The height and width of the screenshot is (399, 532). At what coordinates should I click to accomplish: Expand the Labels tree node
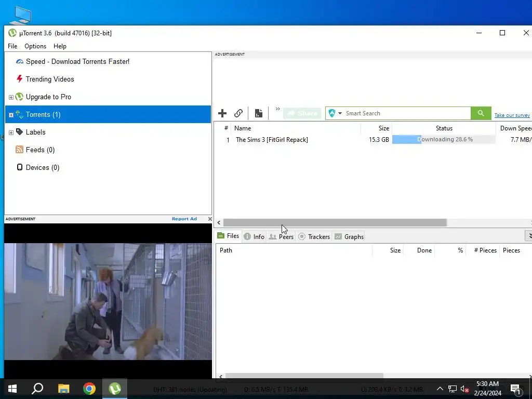11,132
